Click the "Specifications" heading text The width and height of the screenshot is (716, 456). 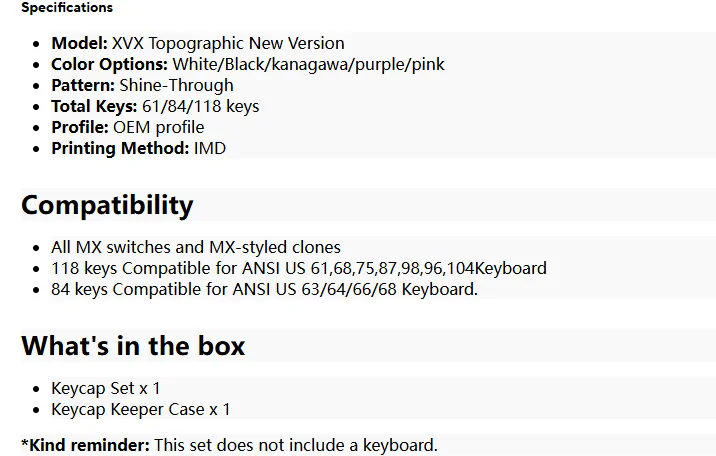(67, 8)
